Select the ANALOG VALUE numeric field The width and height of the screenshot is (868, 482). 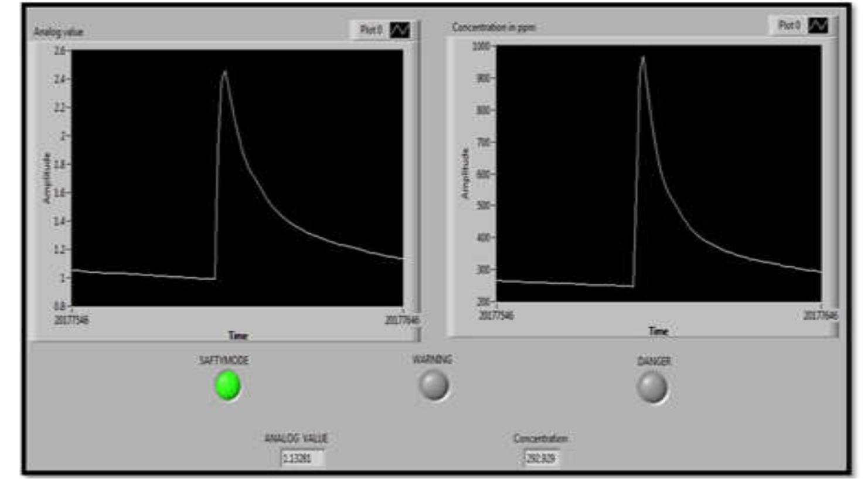(302, 458)
